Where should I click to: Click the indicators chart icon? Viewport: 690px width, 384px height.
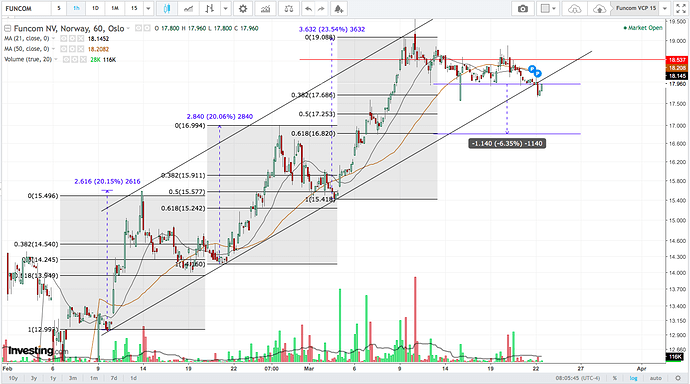pyautogui.click(x=265, y=8)
